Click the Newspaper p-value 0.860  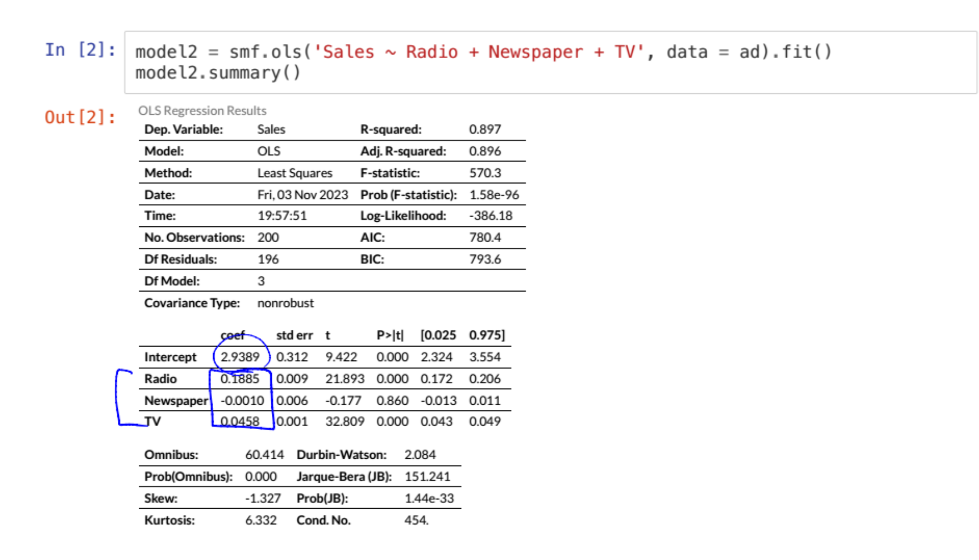pyautogui.click(x=392, y=401)
